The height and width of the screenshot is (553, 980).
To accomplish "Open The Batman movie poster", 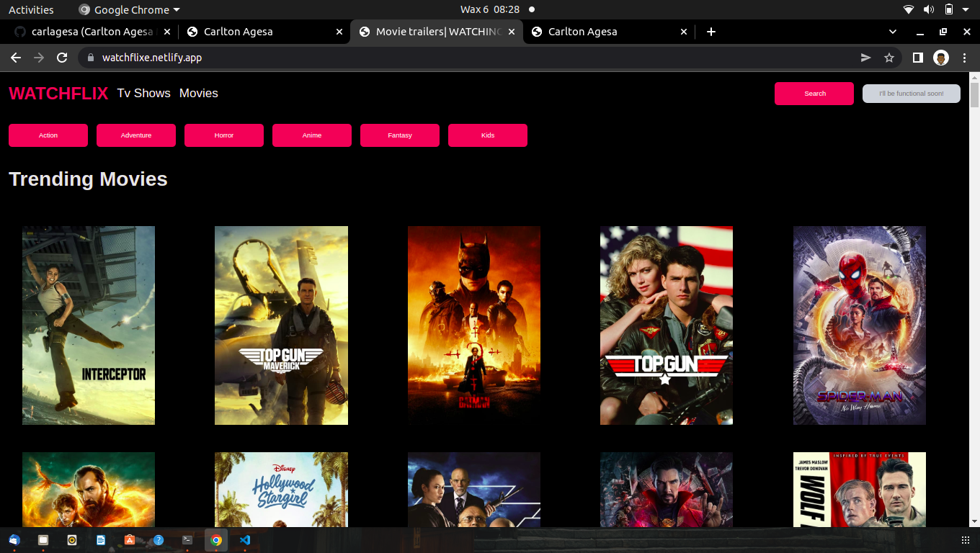I will (x=474, y=325).
